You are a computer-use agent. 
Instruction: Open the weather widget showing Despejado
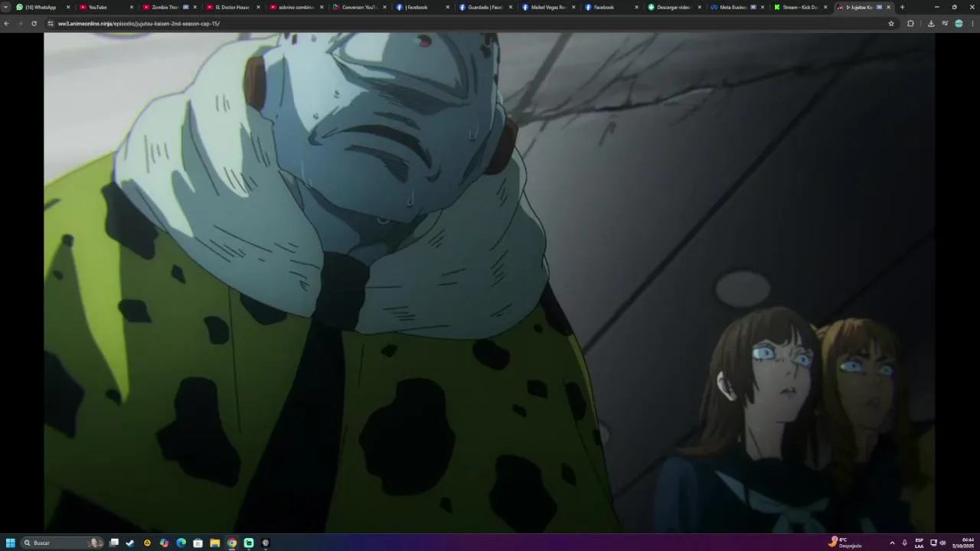[847, 543]
